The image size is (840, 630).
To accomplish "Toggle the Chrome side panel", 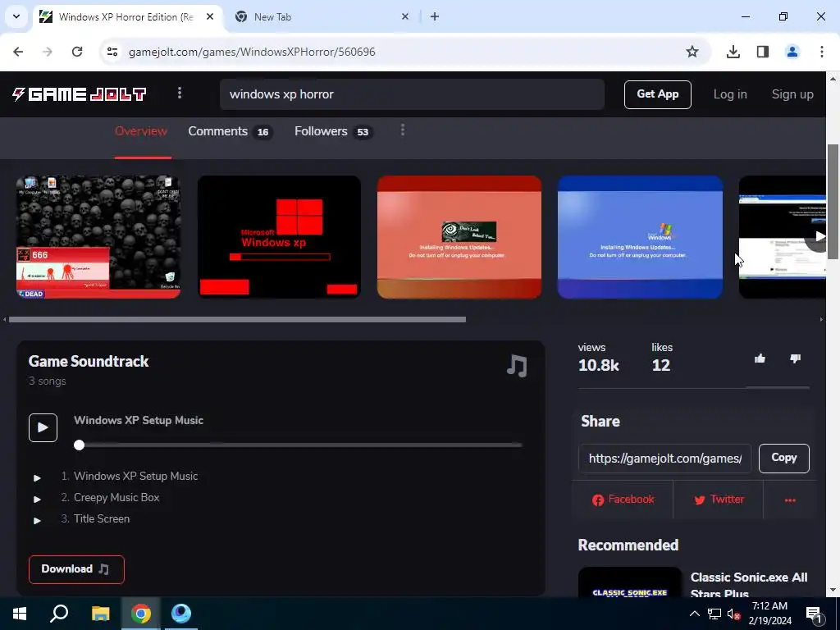I will [762, 52].
